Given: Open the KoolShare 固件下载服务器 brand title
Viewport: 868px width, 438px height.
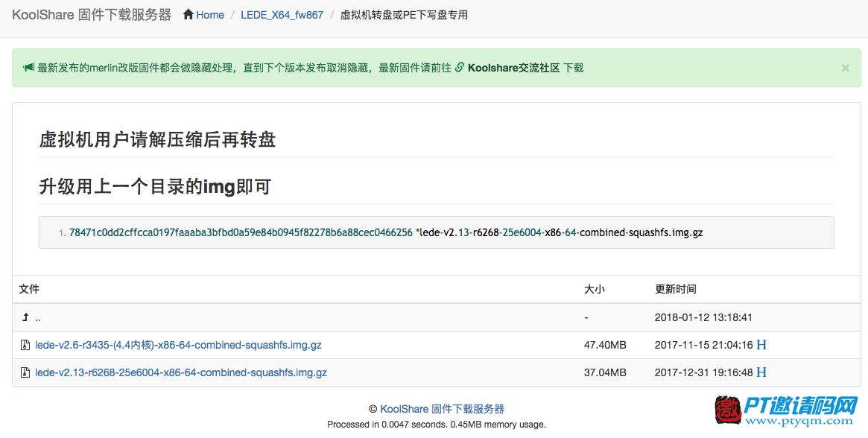Looking at the screenshot, I should 92,15.
